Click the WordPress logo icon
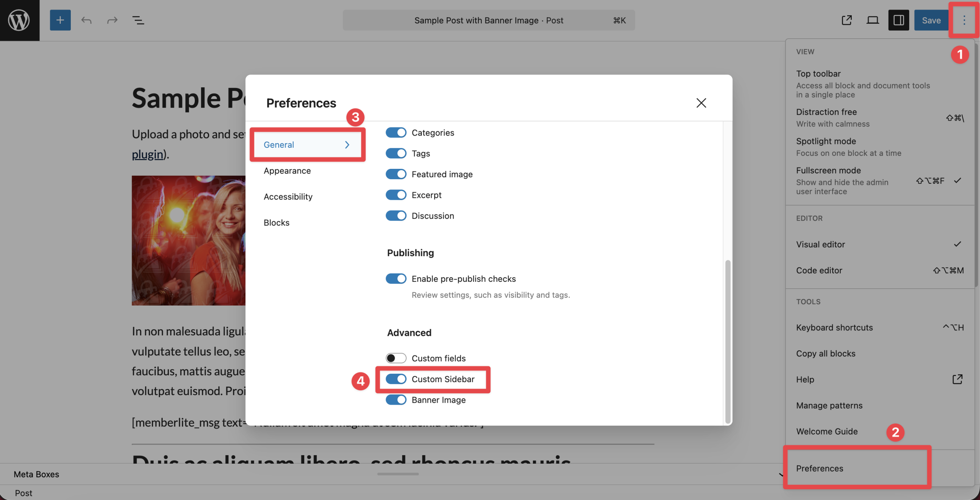Viewport: 980px width, 500px height. 19,20
